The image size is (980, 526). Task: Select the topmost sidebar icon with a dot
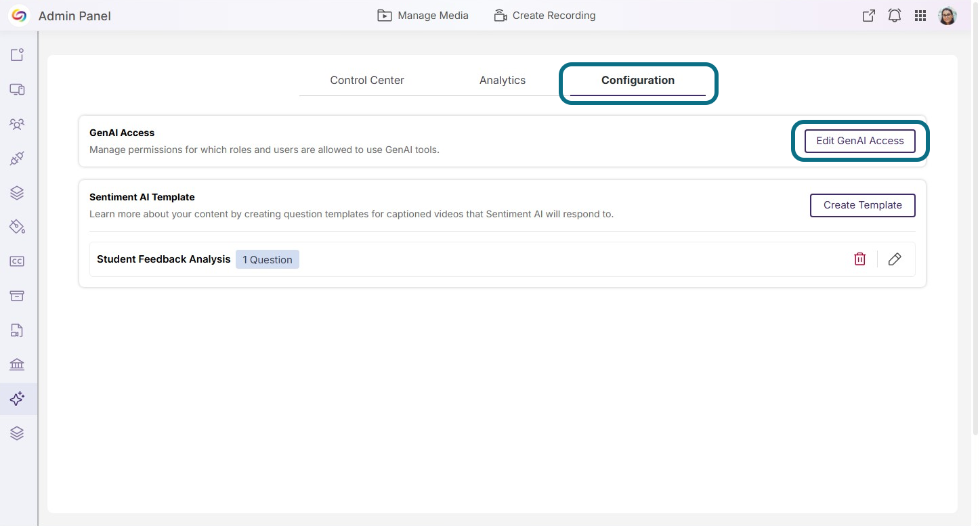pos(17,55)
